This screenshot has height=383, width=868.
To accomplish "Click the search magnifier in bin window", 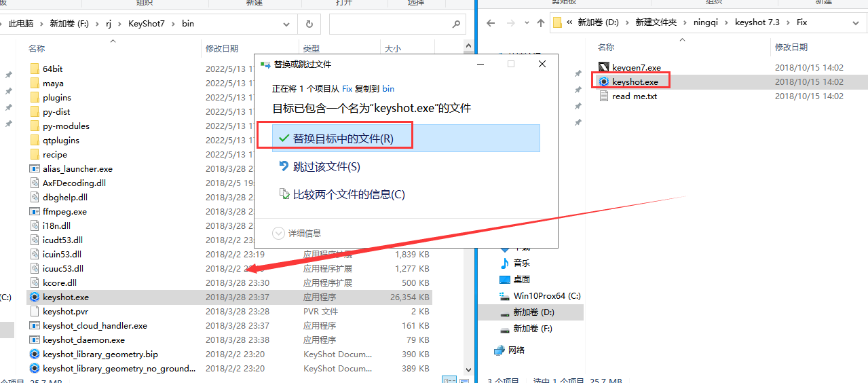I will tap(456, 24).
